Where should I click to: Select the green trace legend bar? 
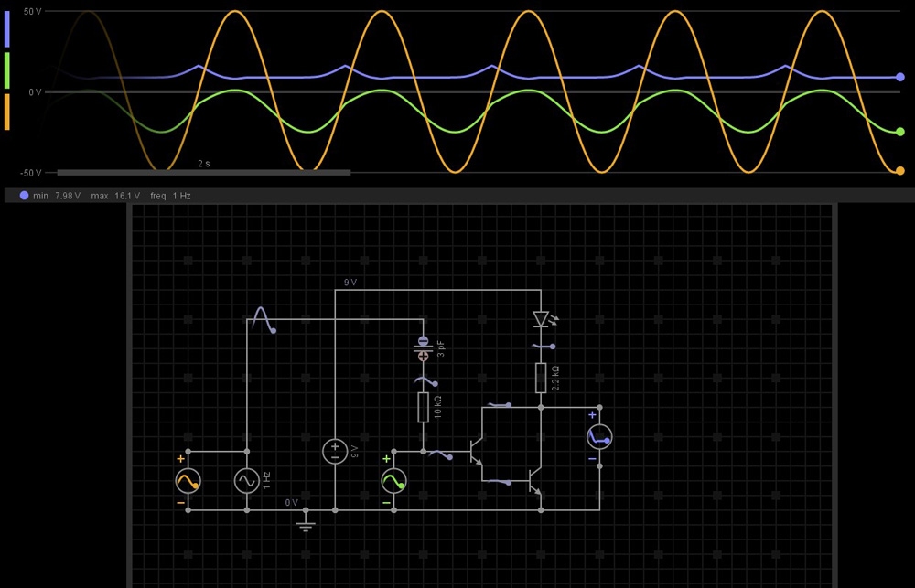(x=7, y=70)
